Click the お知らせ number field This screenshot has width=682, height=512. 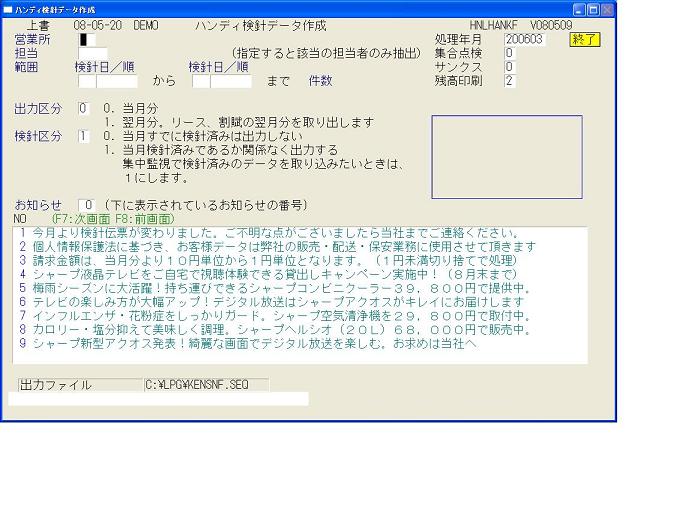pos(87,205)
